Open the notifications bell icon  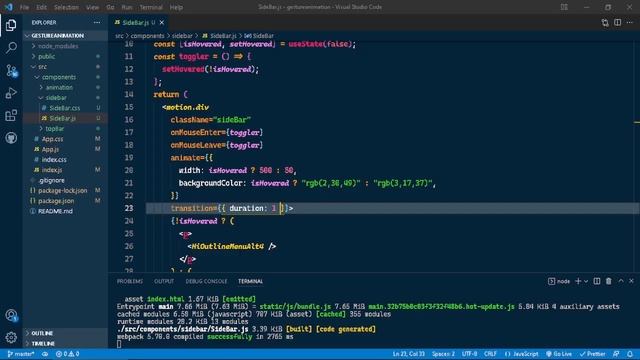point(630,354)
